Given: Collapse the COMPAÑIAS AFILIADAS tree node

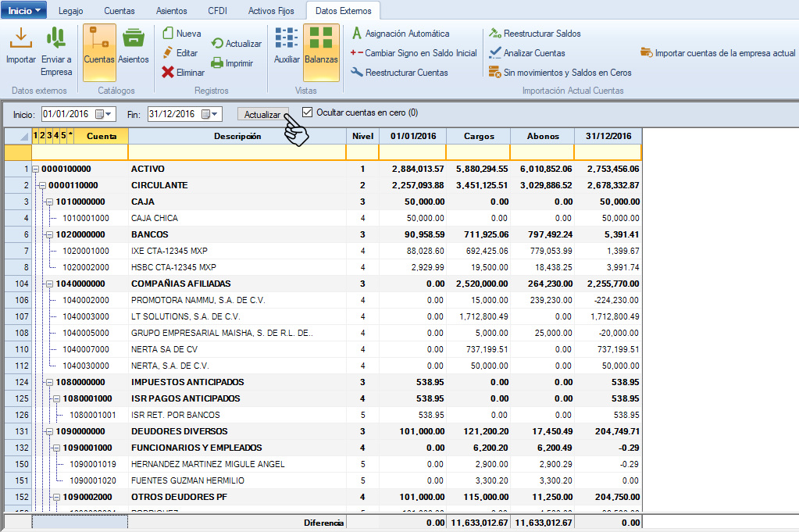Looking at the screenshot, I should pos(49,284).
